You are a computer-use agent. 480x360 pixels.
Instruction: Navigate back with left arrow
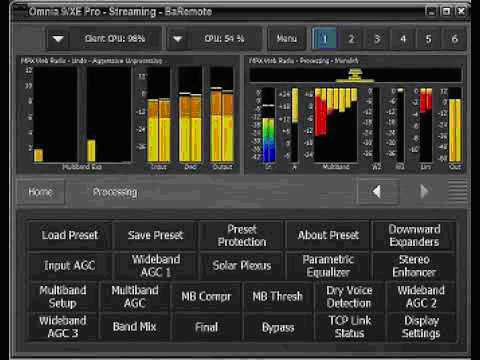[x=377, y=192]
